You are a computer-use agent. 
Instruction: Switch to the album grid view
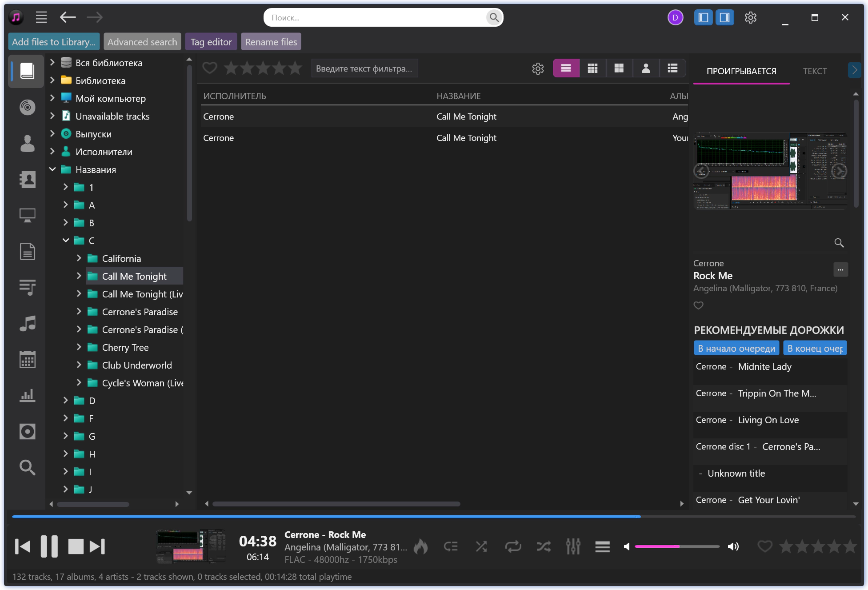(592, 68)
